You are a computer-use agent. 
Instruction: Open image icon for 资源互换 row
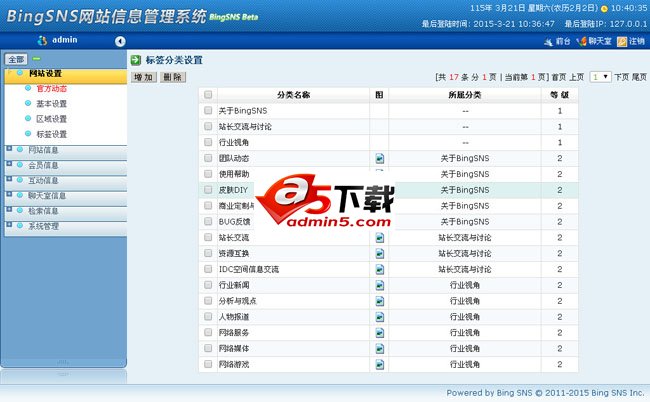pos(380,253)
